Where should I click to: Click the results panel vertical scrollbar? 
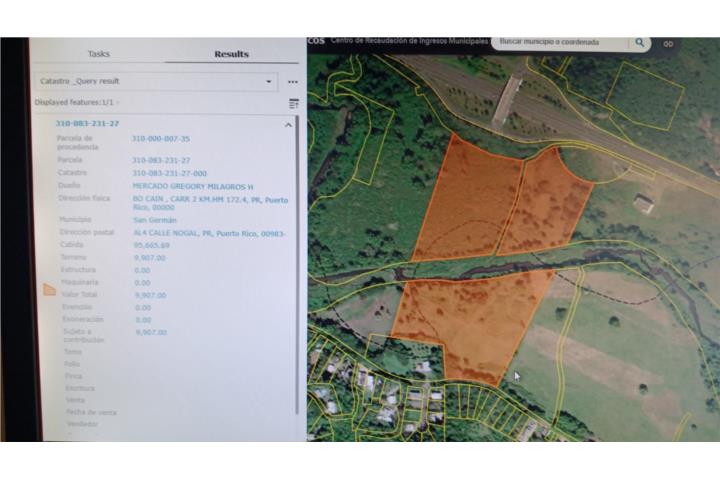(297, 270)
